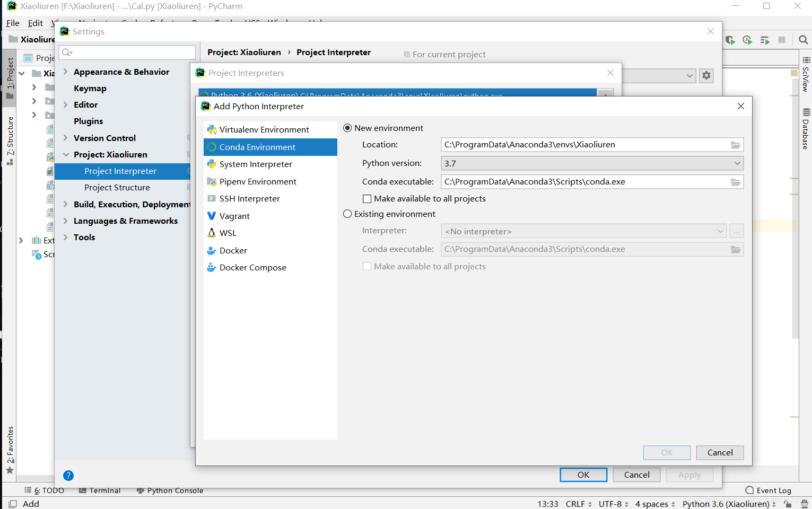Close the Project Interpreters dialog

pyautogui.click(x=610, y=73)
